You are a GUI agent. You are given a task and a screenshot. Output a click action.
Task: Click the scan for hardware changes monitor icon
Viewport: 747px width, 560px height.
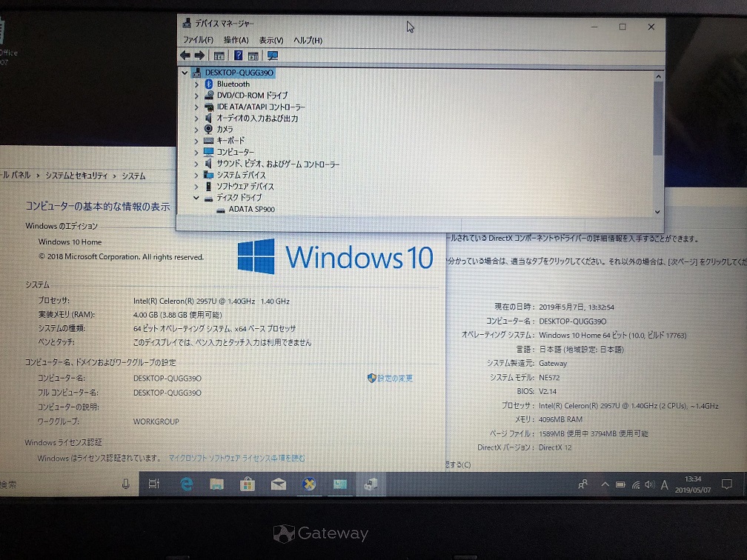coord(272,56)
